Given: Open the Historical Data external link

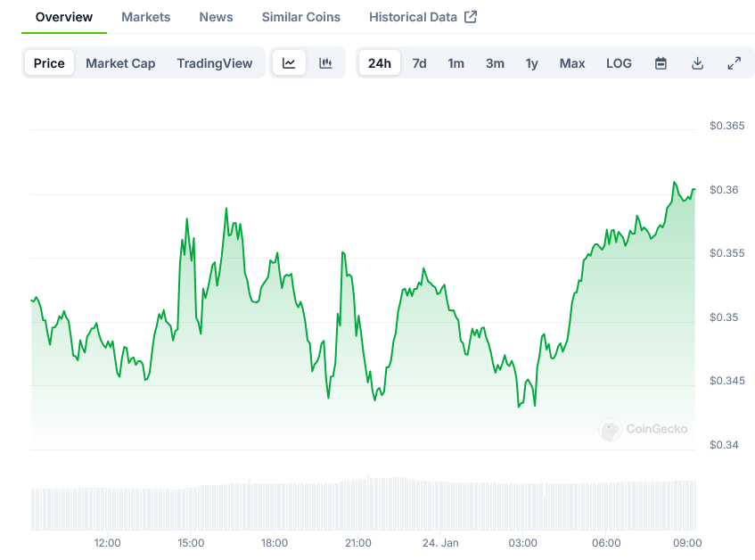Looking at the screenshot, I should click(423, 17).
